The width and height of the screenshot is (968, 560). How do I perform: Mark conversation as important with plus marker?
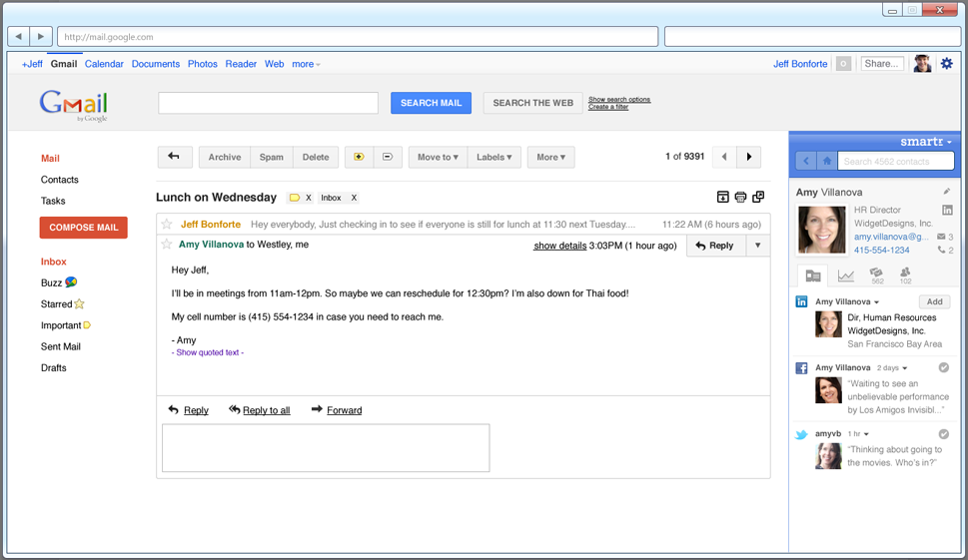(359, 157)
